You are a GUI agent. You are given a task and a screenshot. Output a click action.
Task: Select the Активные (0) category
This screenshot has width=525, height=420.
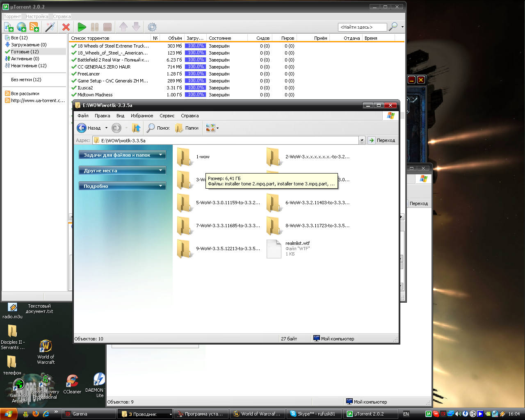tap(25, 59)
